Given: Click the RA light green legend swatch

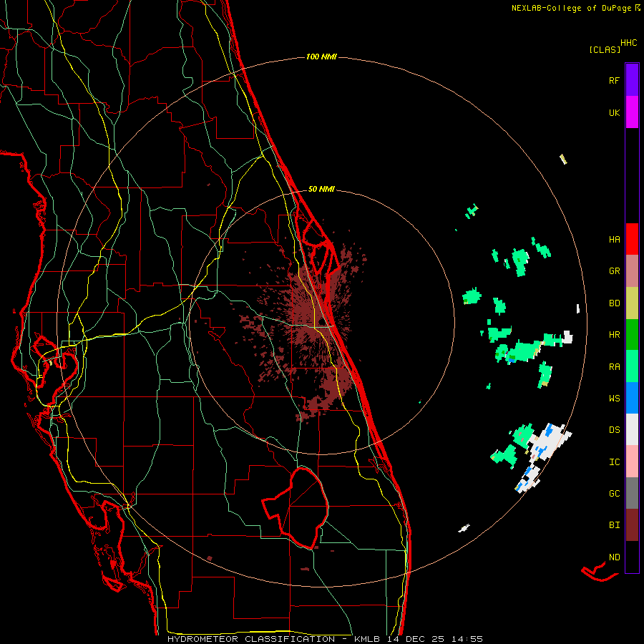Looking at the screenshot, I should [632, 366].
